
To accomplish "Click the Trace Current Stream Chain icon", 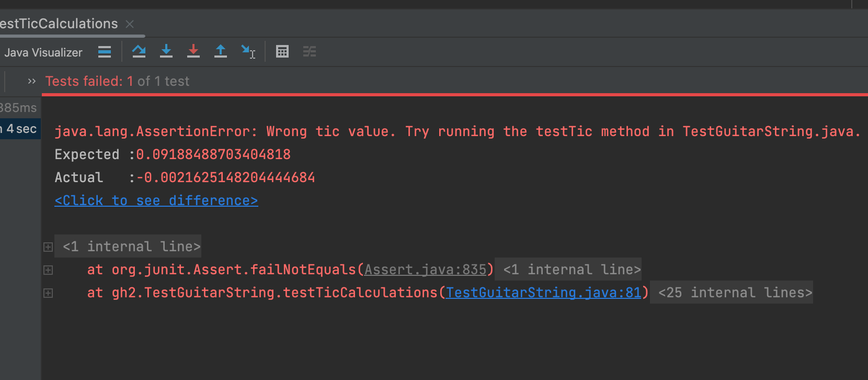I will click(310, 51).
